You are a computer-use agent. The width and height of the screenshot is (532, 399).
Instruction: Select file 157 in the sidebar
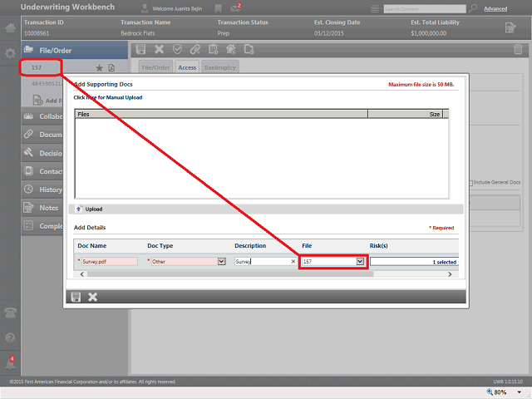[37, 67]
